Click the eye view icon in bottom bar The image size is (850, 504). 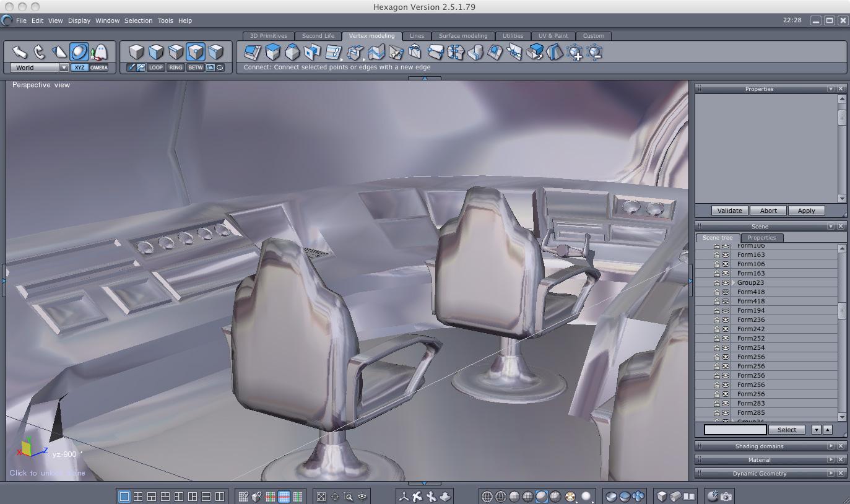tap(362, 496)
